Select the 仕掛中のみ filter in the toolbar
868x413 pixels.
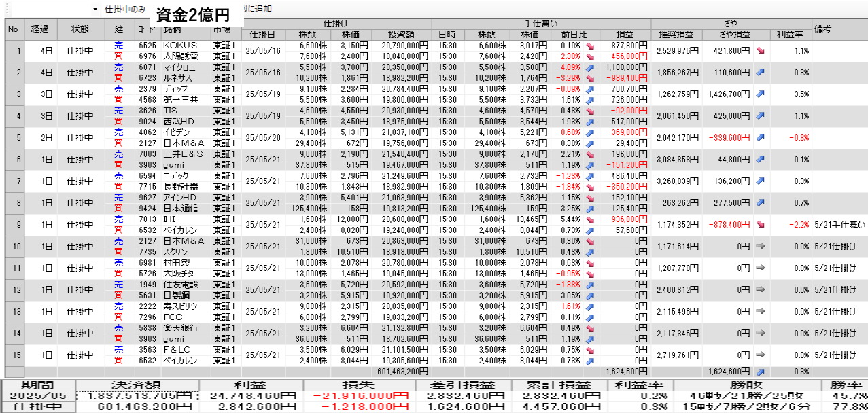pyautogui.click(x=125, y=9)
